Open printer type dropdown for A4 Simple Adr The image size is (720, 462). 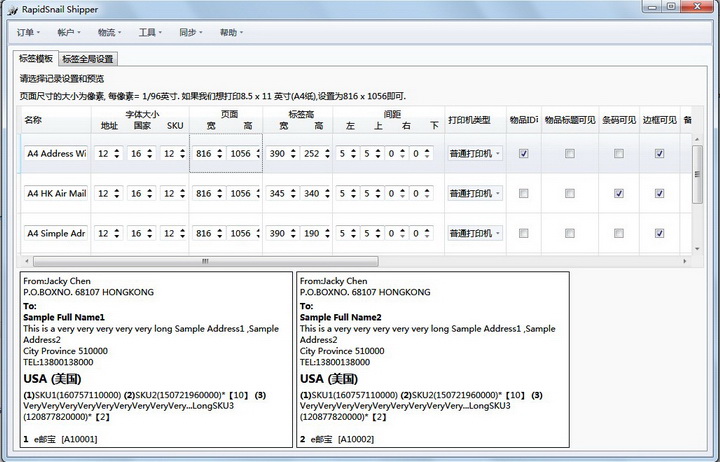coord(474,233)
